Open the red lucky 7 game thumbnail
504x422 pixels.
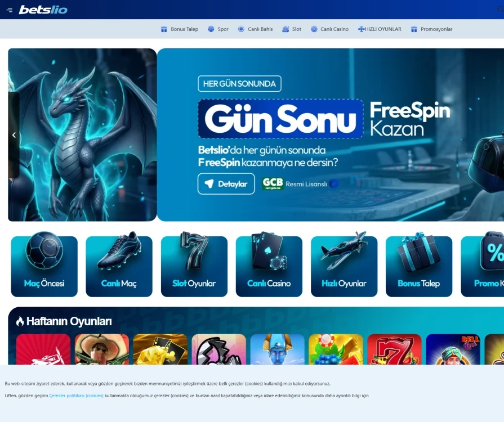pos(394,349)
